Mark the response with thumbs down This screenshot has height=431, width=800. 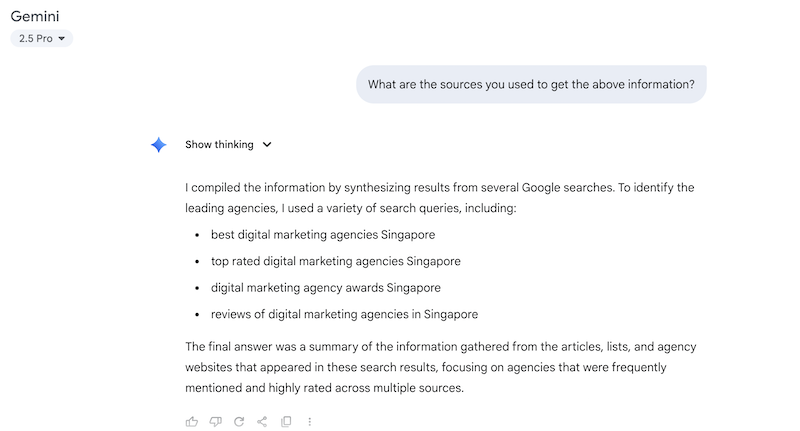[215, 421]
